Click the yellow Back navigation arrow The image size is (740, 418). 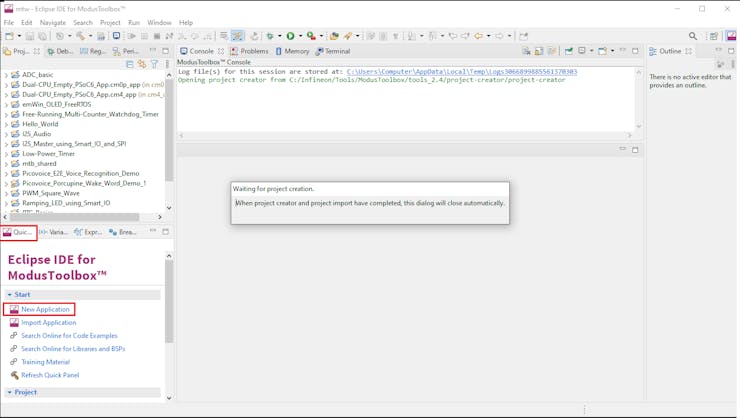click(479, 36)
